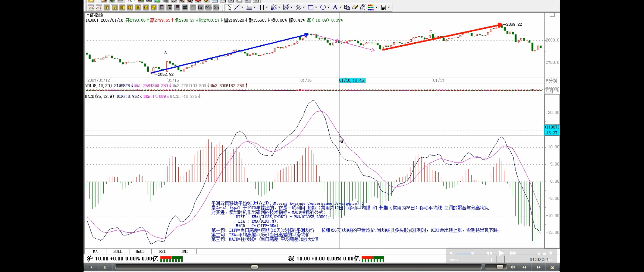Mute audio using bottom bar speaker icon

pos(512,267)
